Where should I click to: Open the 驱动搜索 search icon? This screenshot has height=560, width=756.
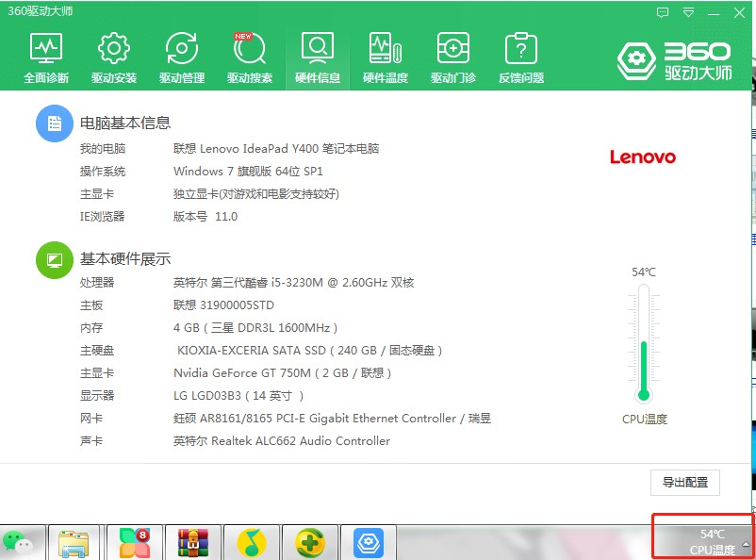pyautogui.click(x=250, y=49)
